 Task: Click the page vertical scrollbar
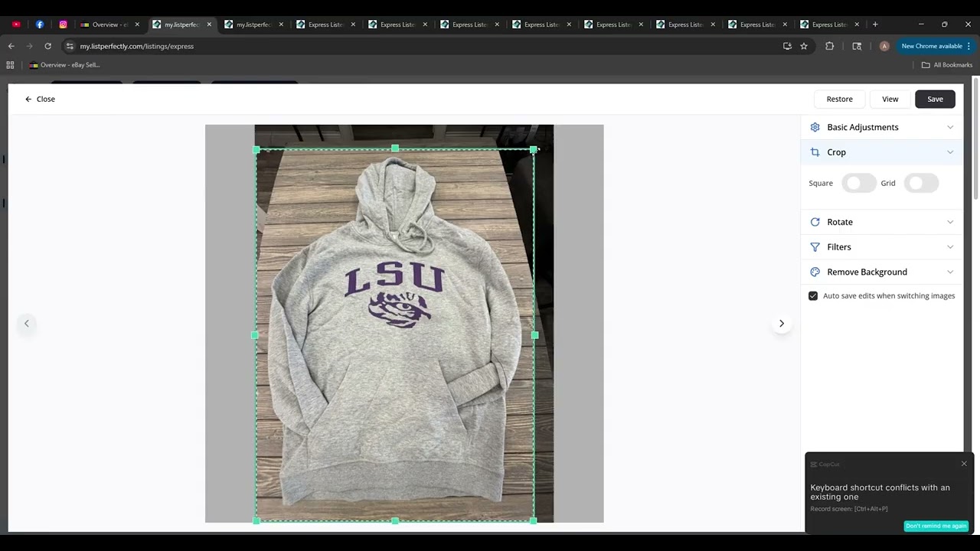[975, 138]
